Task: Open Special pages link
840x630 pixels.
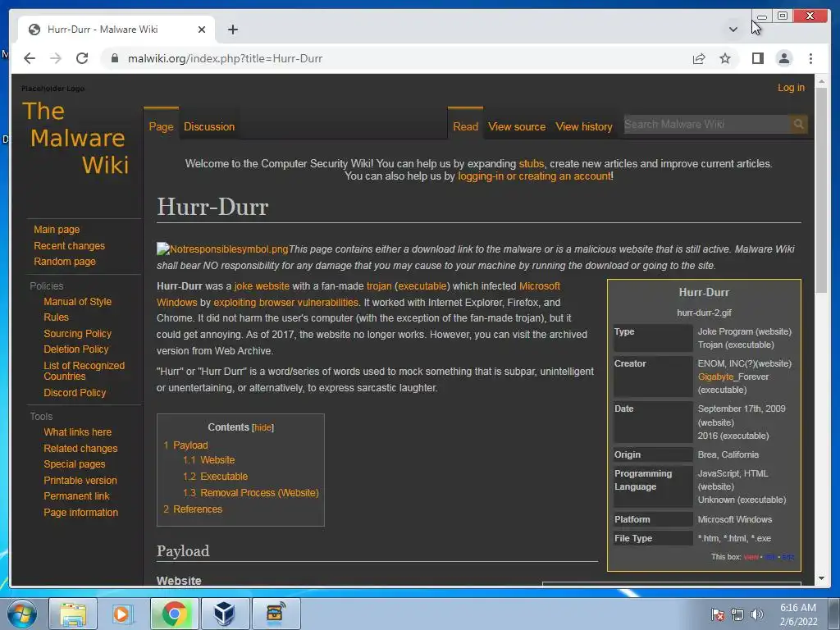Action: click(x=75, y=464)
